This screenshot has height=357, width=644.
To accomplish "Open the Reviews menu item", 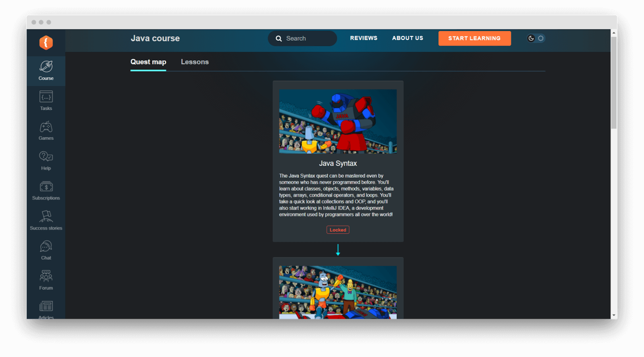I will point(363,38).
